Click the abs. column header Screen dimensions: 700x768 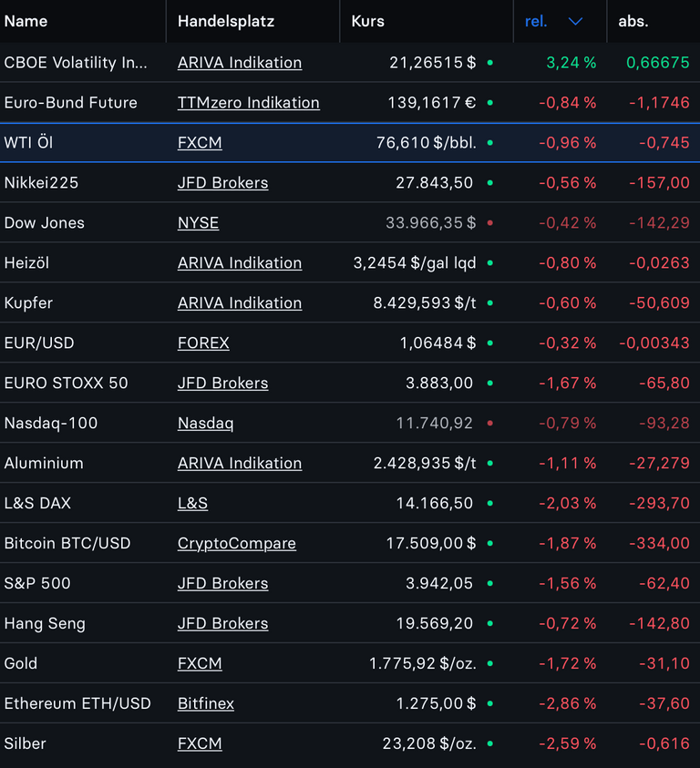pyautogui.click(x=633, y=21)
